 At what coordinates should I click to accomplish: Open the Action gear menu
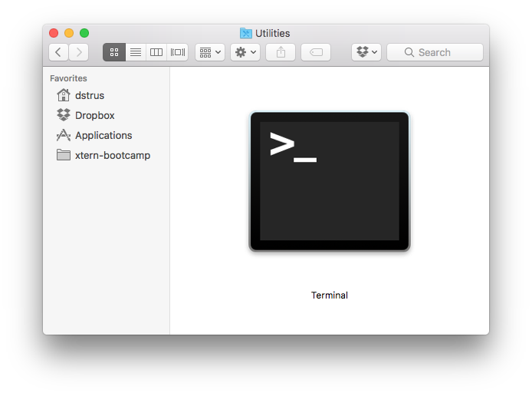pyautogui.click(x=245, y=52)
